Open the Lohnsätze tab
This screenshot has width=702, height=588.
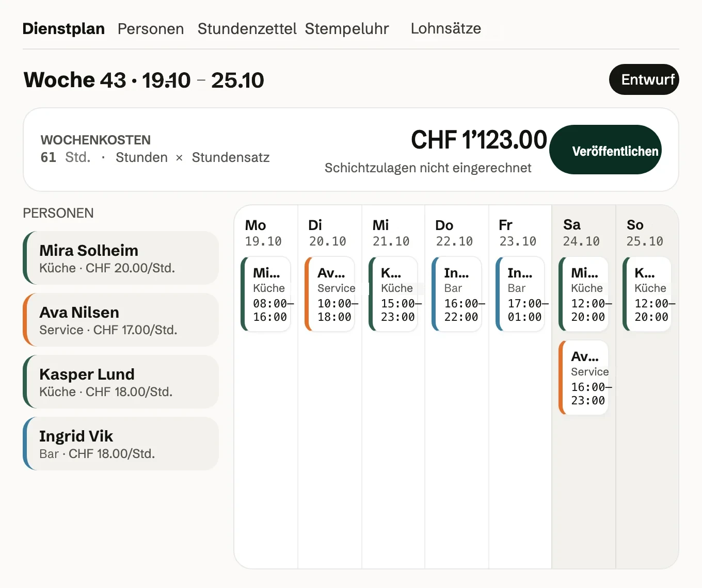[446, 28]
